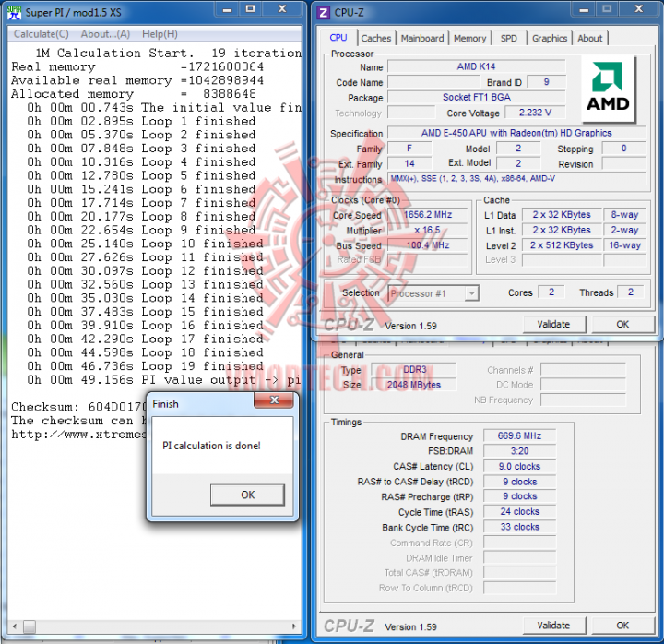Click OK in the Finish dialog

(x=247, y=495)
